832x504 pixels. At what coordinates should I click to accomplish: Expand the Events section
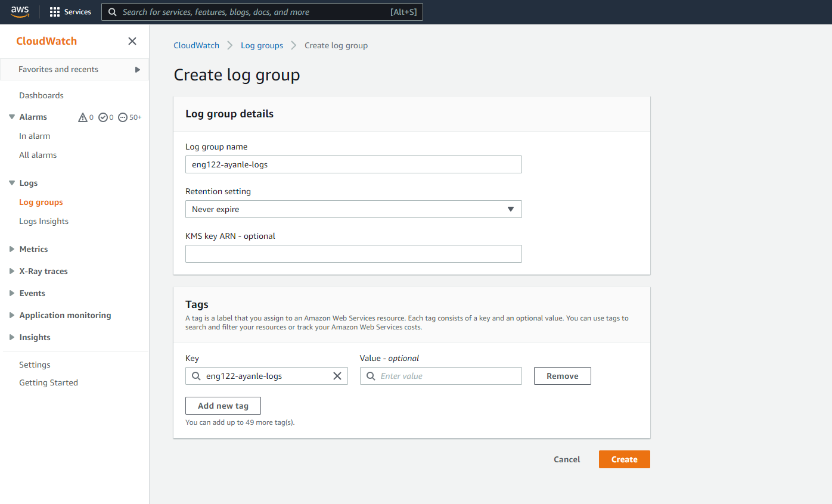coord(12,293)
